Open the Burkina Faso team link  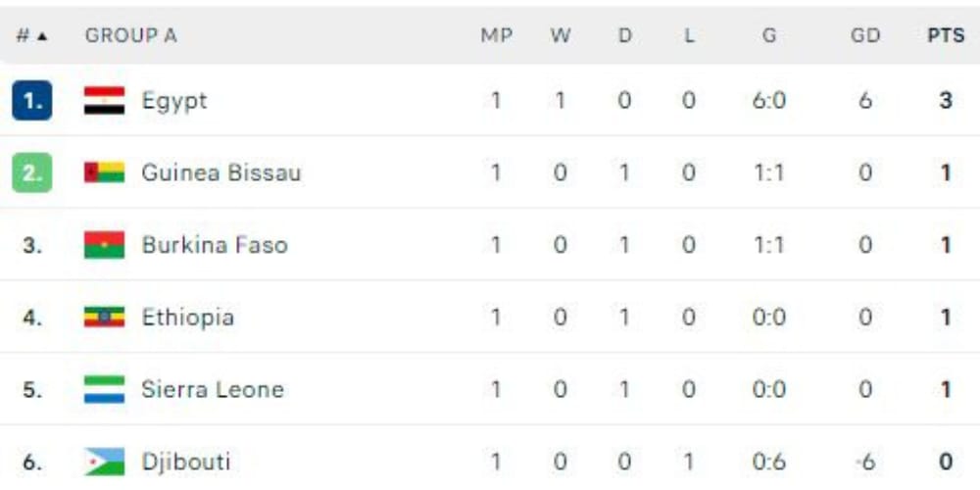tap(215, 245)
